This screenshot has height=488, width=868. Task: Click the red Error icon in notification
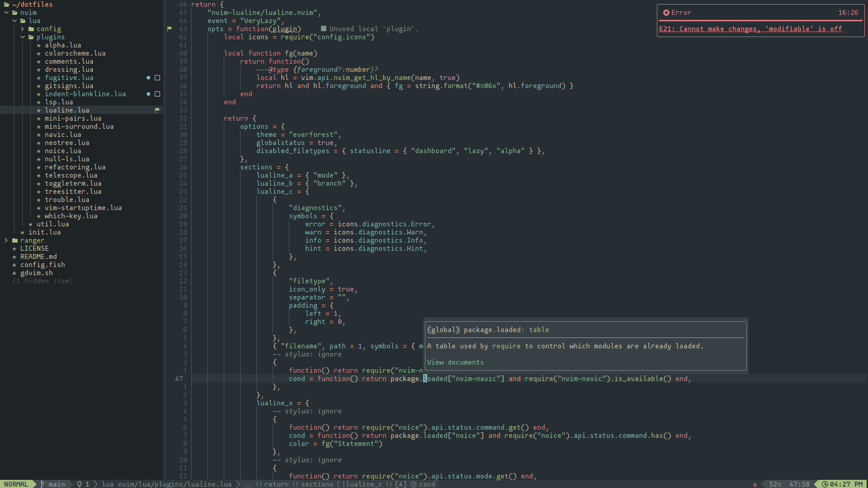click(x=666, y=13)
